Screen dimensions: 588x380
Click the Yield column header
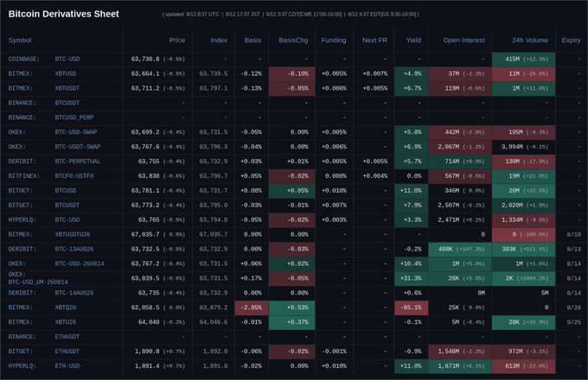click(x=413, y=40)
